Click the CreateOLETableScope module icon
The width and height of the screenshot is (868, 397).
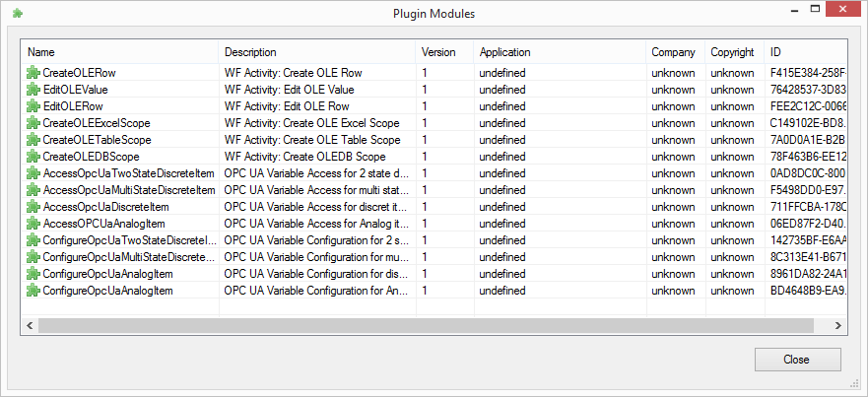point(33,140)
